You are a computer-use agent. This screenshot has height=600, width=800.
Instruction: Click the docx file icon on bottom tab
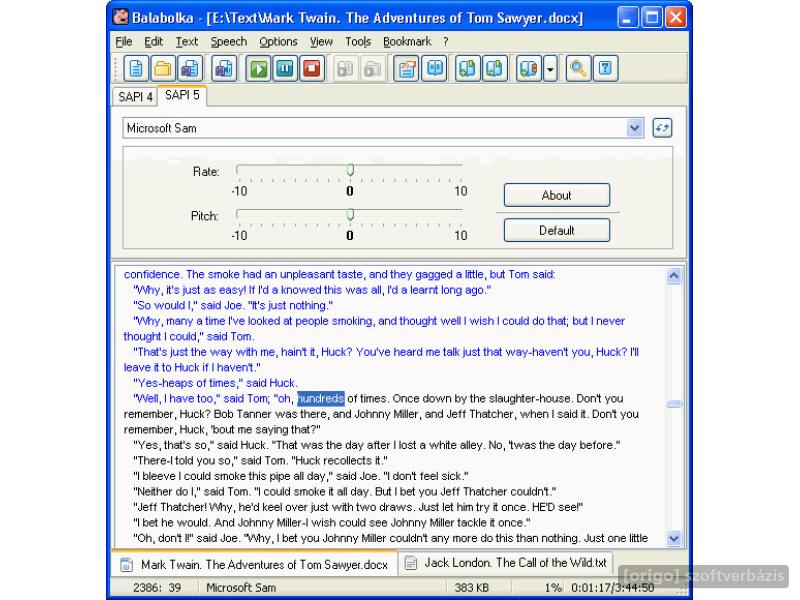127,565
